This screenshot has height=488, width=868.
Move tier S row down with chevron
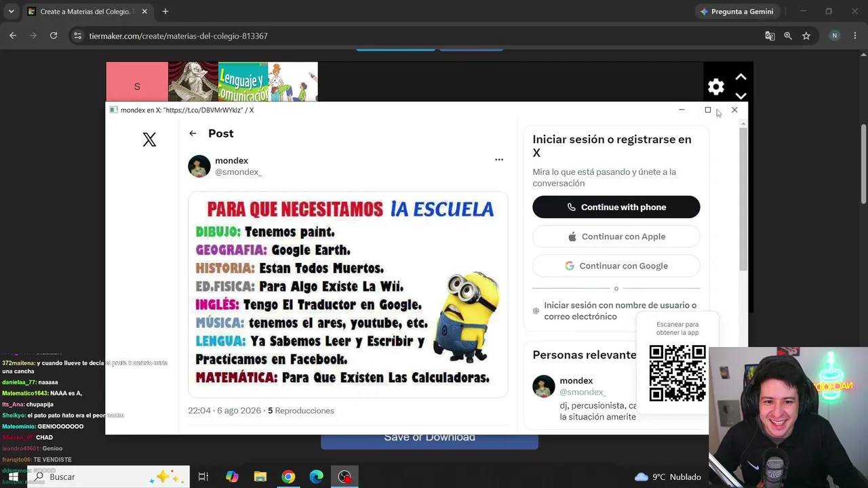click(x=741, y=96)
